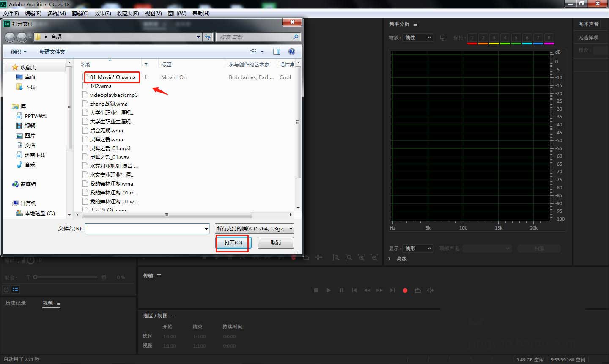Viewport: 609px width, 364px height.
Task: Toggle hold button 8 in frequency analysis
Action: [x=549, y=38]
